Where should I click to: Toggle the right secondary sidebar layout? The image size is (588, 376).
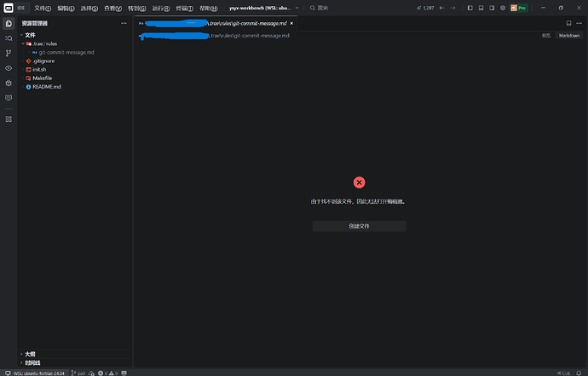[492, 8]
